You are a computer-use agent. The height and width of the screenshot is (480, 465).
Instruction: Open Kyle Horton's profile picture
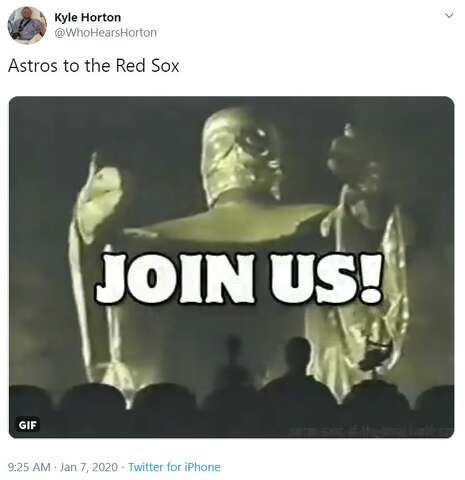(x=27, y=25)
